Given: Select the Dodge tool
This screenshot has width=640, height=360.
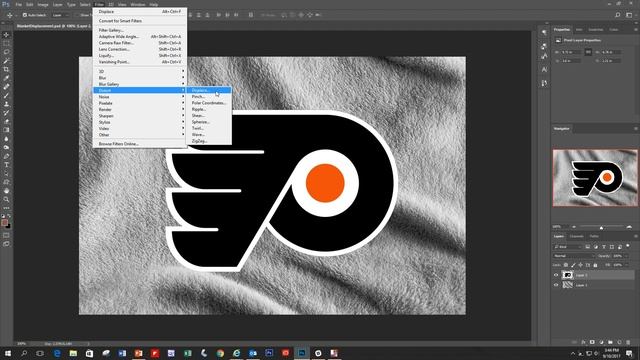Looking at the screenshot, I should click(x=6, y=147).
